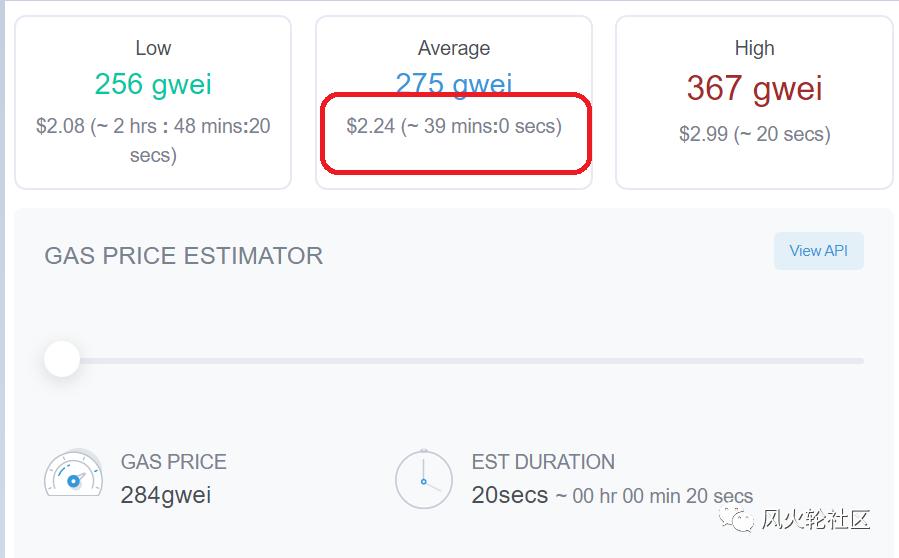Select the High gas price card

coord(754,102)
